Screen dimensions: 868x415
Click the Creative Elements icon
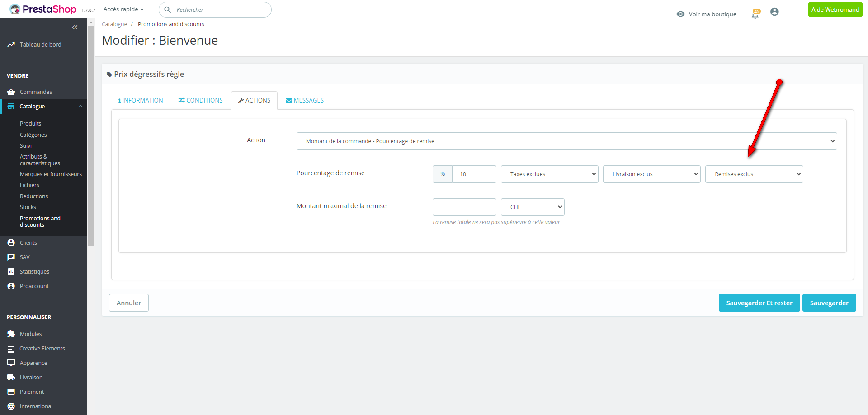[11, 349]
